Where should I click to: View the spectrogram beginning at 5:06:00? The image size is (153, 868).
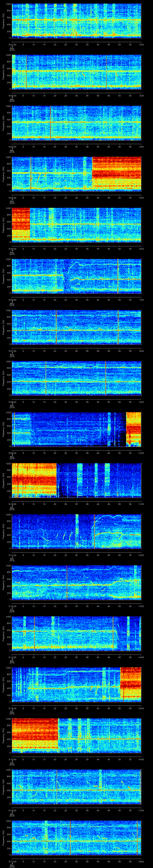click(76, 277)
